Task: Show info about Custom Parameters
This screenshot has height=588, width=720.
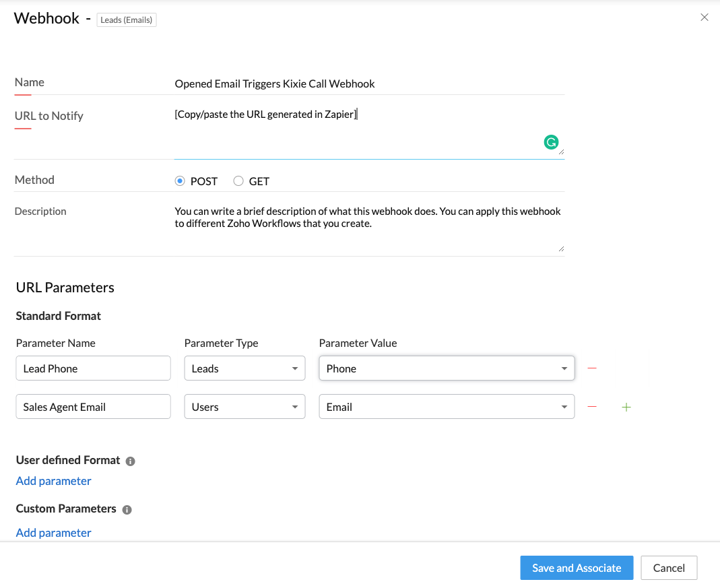Action: point(127,509)
